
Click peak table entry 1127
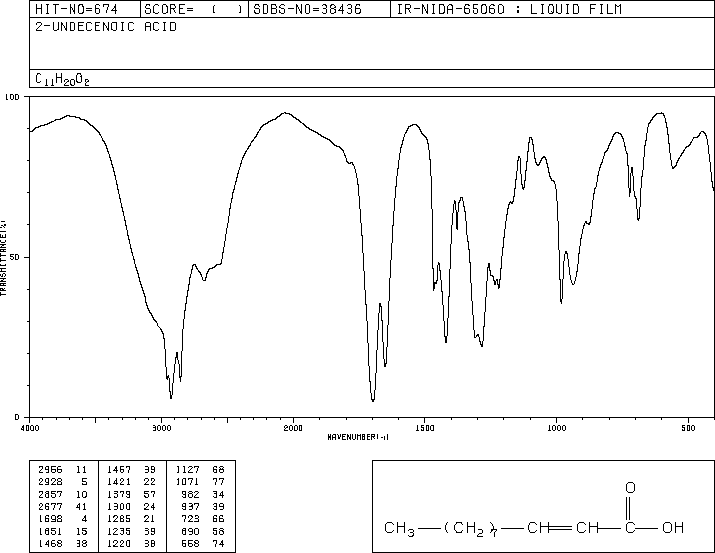(x=187, y=470)
